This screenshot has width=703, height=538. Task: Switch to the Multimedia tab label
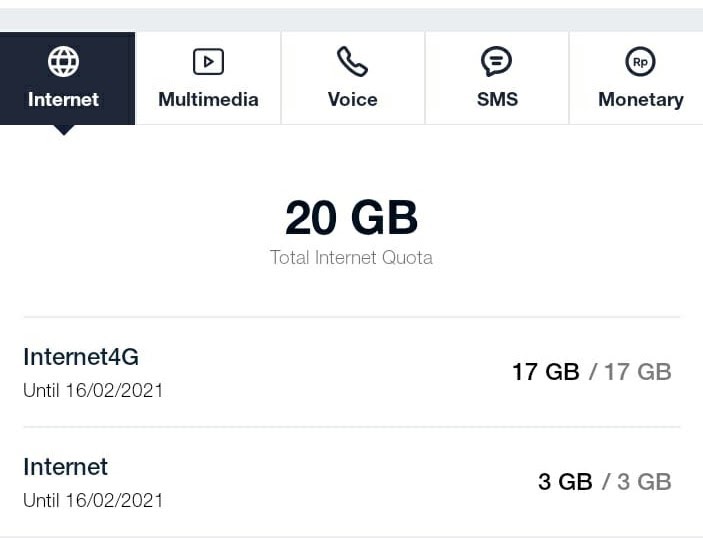coord(208,99)
